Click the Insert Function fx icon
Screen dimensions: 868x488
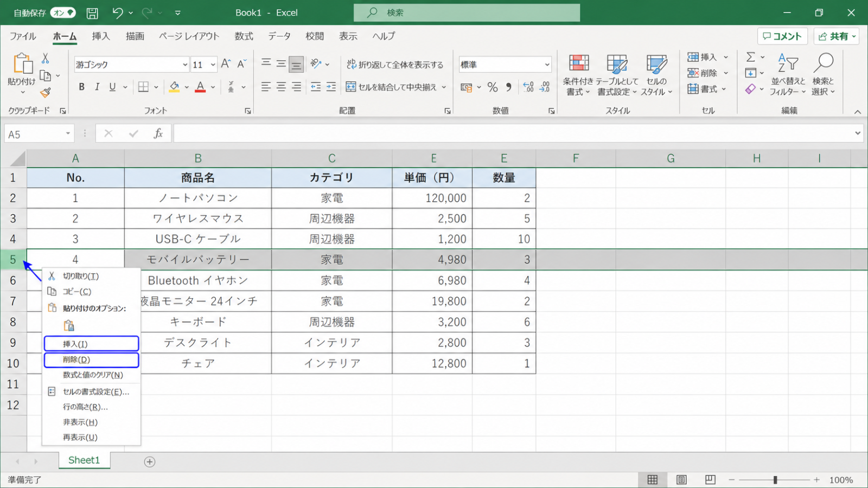tap(158, 133)
